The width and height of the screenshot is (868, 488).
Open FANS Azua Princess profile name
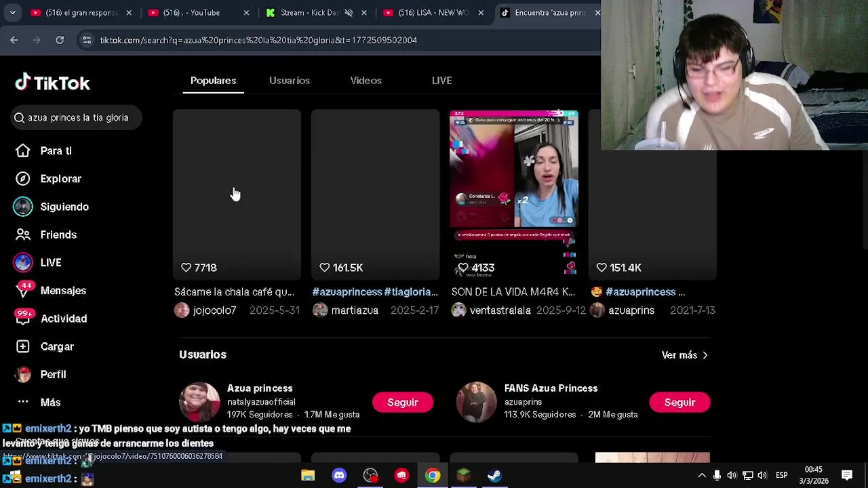[551, 388]
